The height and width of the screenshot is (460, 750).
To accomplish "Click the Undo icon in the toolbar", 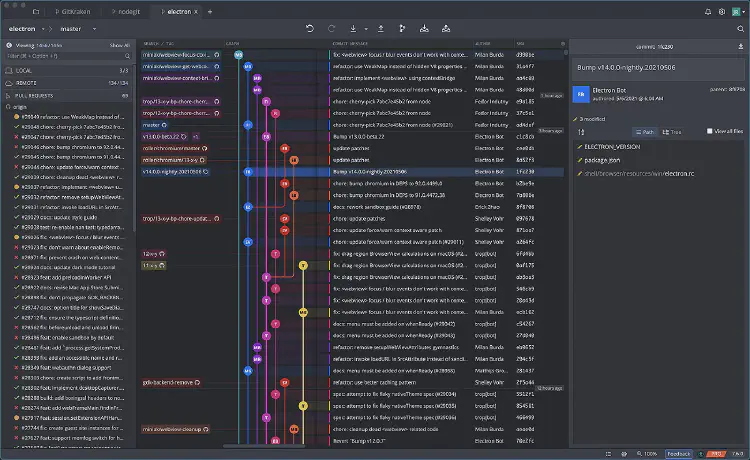I will (x=310, y=29).
